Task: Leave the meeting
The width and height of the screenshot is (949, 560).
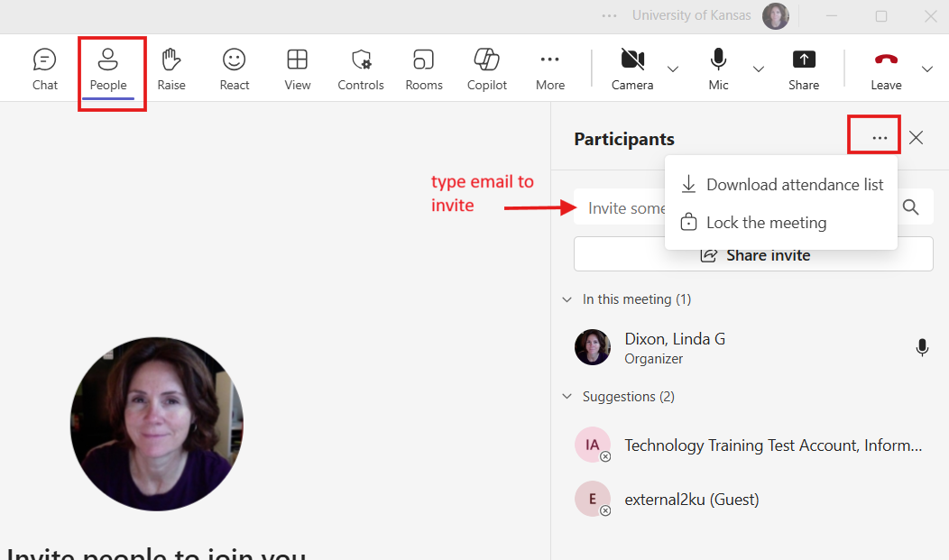Action: (886, 69)
